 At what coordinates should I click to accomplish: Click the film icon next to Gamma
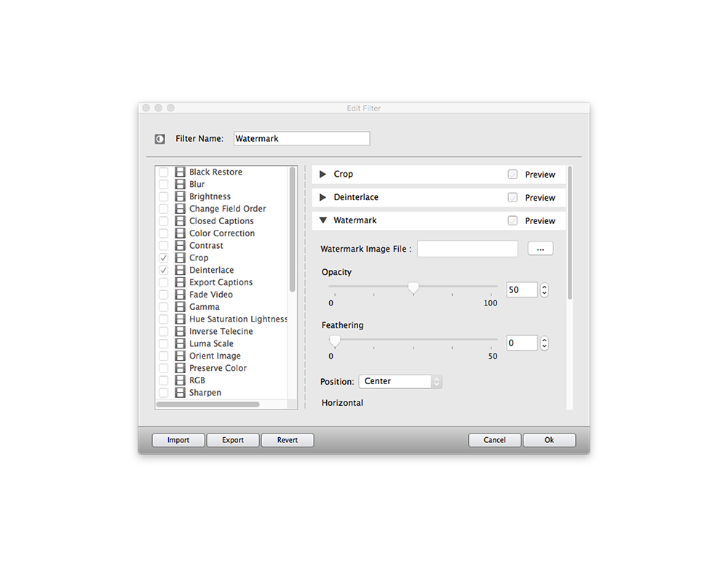pyautogui.click(x=180, y=307)
